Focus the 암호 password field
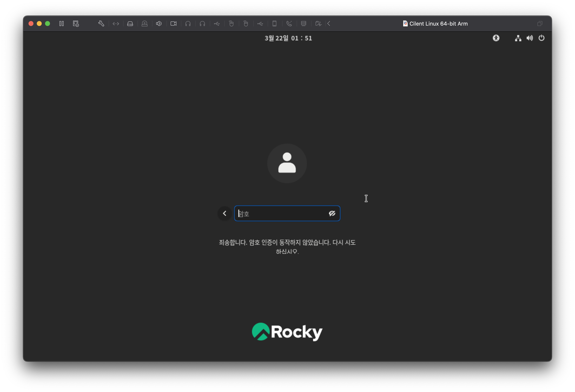 (x=280, y=213)
